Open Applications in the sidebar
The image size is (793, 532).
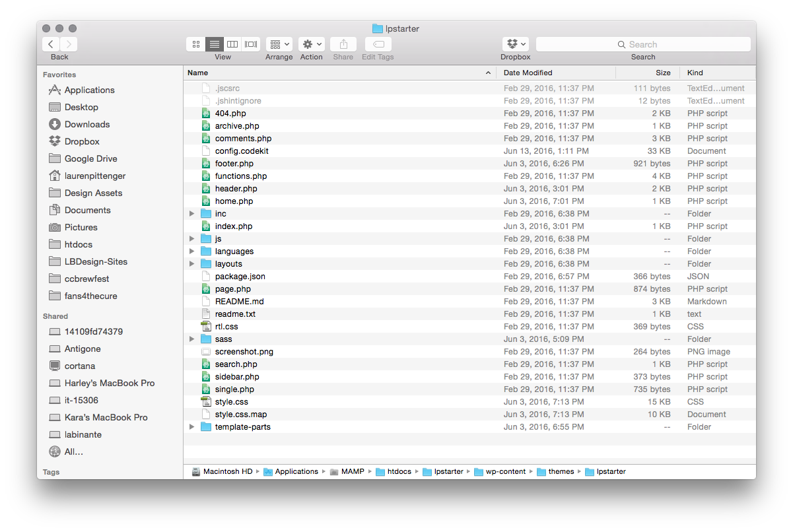pos(89,90)
